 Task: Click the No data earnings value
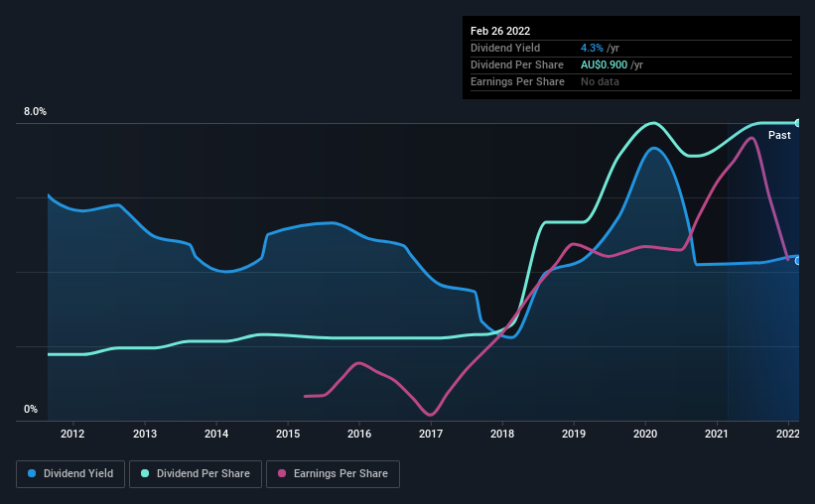(600, 81)
